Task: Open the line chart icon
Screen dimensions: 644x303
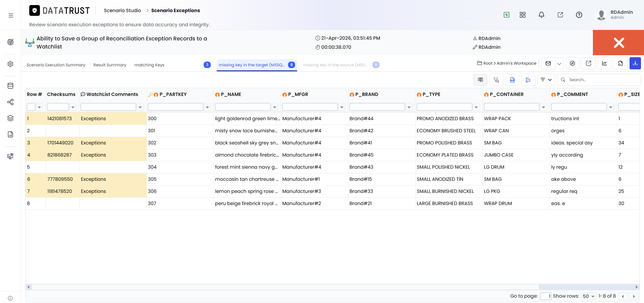Action: (604, 63)
